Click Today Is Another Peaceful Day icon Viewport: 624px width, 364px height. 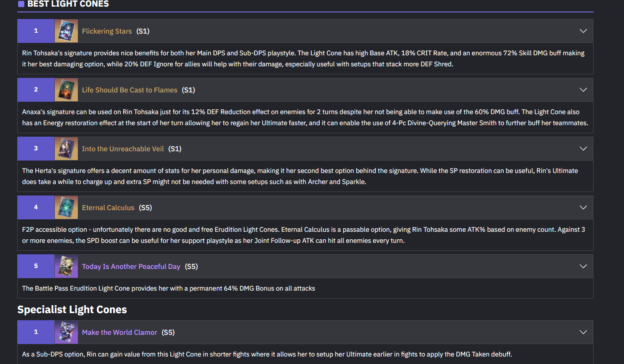66,266
